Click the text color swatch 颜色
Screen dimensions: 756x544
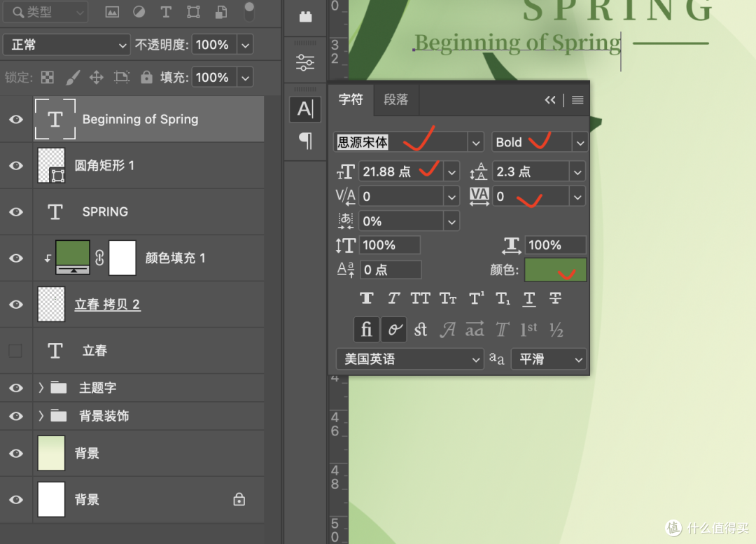[x=555, y=270]
